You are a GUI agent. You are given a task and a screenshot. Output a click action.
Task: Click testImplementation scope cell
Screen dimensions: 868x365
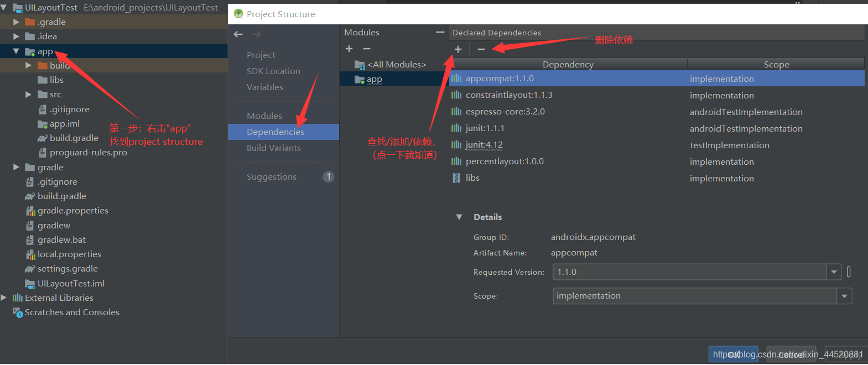click(729, 145)
